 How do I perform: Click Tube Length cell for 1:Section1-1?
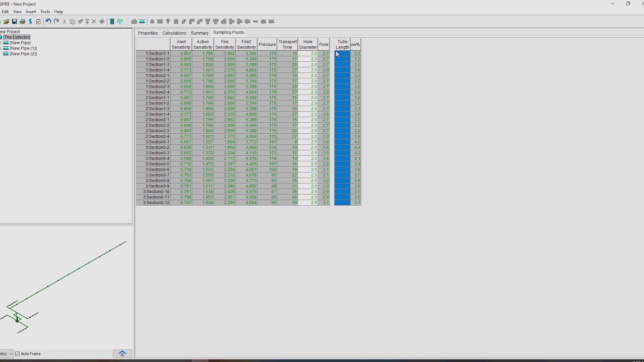[x=342, y=53]
